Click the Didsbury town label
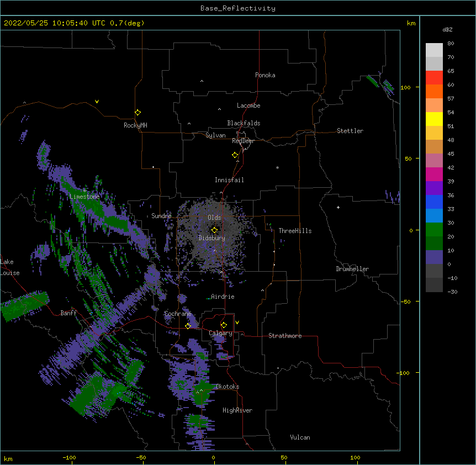The height and width of the screenshot is (465, 476). 211,238
